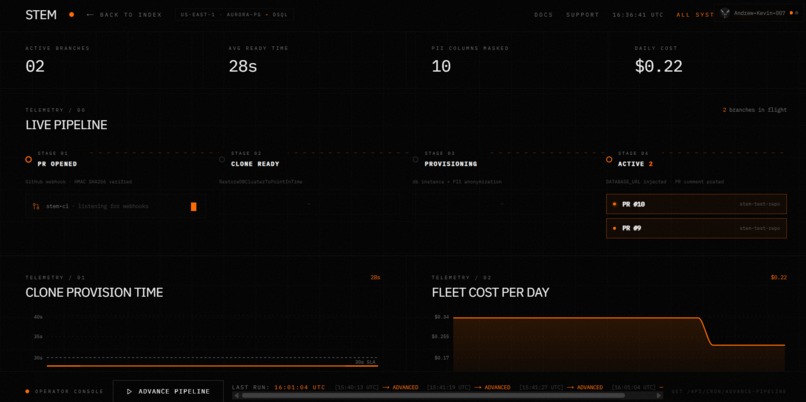This screenshot has width=806, height=402.
Task: Click the orange dot on PR #9
Action: click(614, 228)
